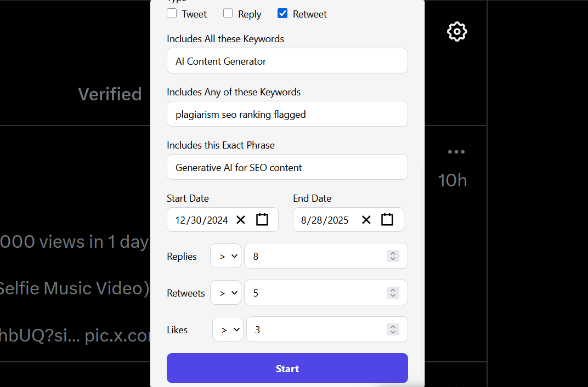Viewport: 588px width, 387px height.
Task: Decrement the Likes value using the stepper
Action: click(x=393, y=332)
